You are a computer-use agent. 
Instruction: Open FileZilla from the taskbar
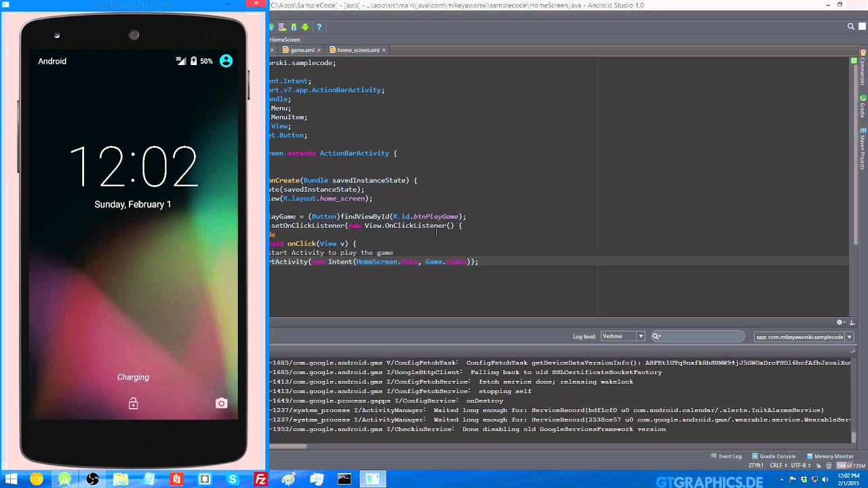pos(260,479)
